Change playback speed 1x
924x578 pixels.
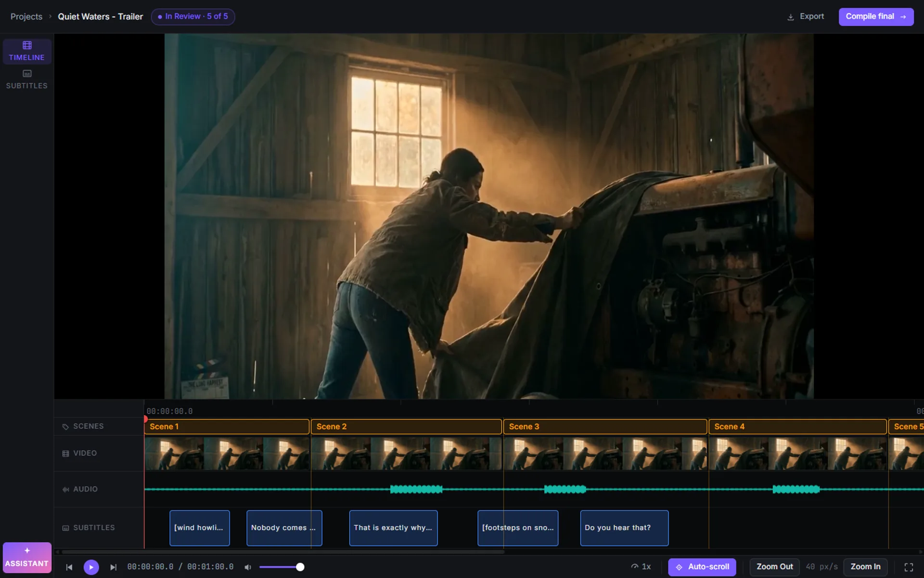pyautogui.click(x=641, y=567)
